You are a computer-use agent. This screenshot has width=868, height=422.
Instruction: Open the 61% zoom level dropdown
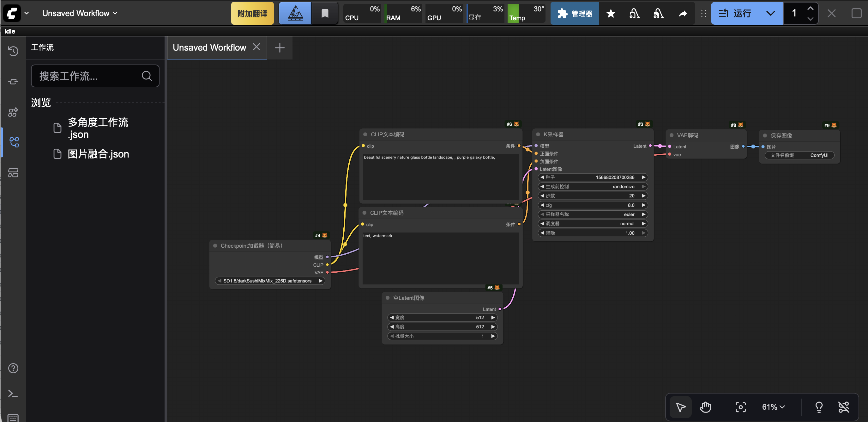pyautogui.click(x=773, y=407)
